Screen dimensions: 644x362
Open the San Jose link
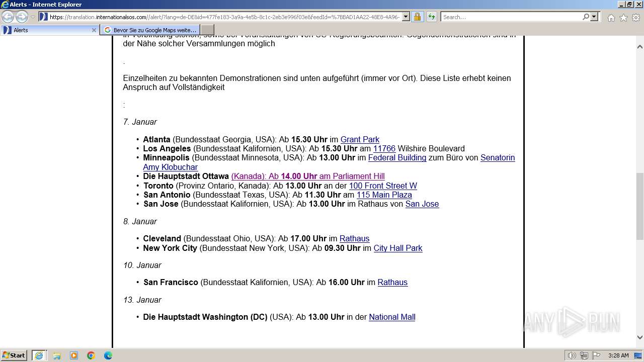click(422, 204)
